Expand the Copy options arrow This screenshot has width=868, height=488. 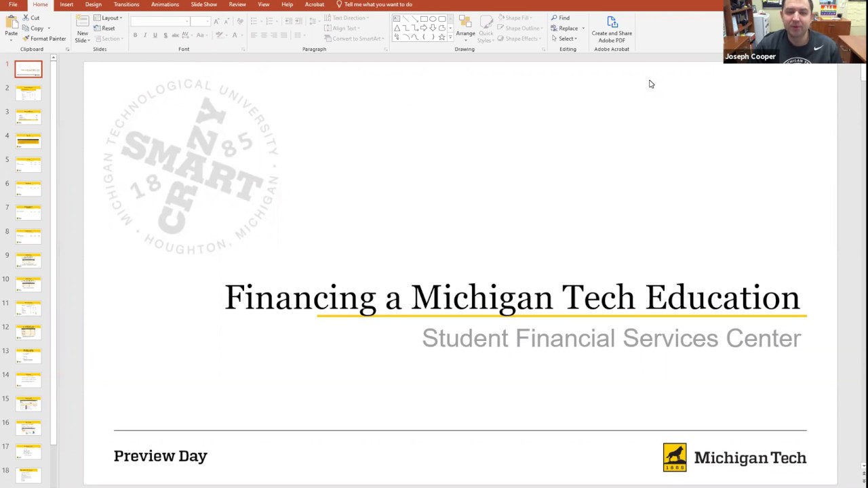click(x=49, y=28)
